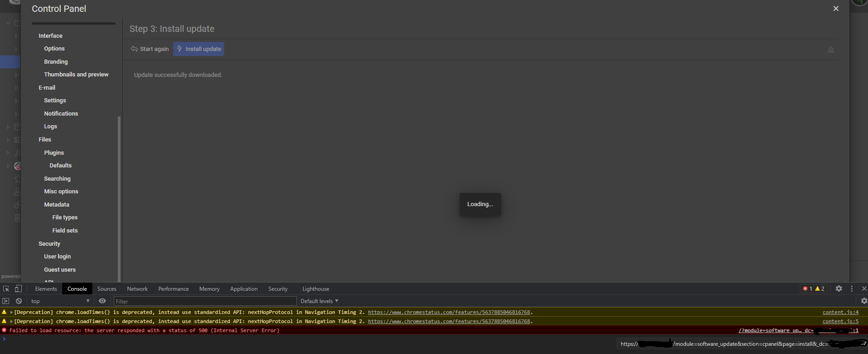Image resolution: width=868 pixels, height=354 pixels.
Task: Open the Default levels dropdown
Action: tap(319, 301)
